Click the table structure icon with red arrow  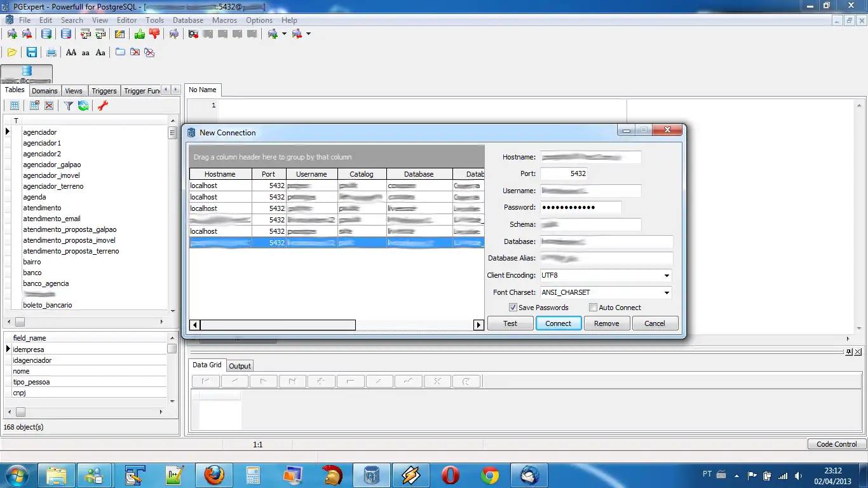click(85, 34)
